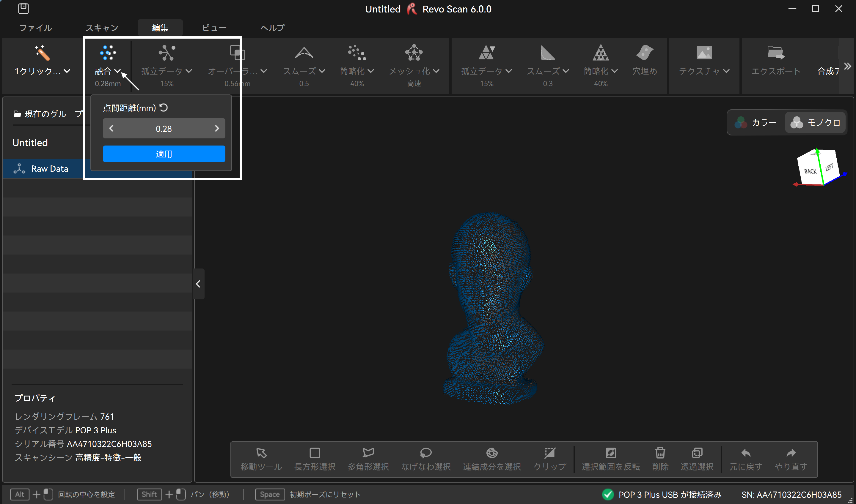Click the delete (削除) trash icon

pos(660,453)
